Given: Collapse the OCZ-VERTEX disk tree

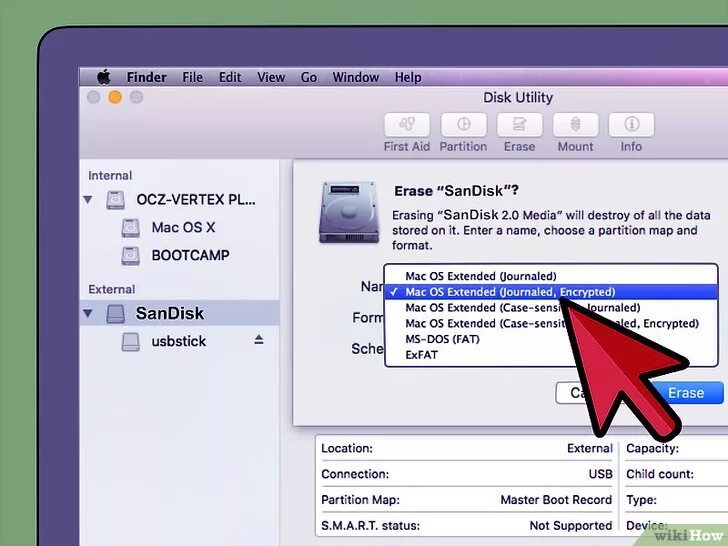Looking at the screenshot, I should point(88,200).
